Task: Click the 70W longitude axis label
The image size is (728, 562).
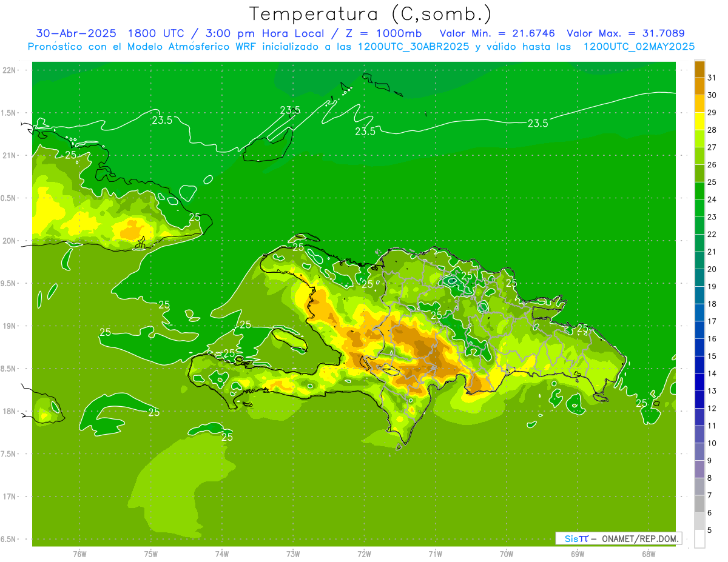Action: click(507, 554)
